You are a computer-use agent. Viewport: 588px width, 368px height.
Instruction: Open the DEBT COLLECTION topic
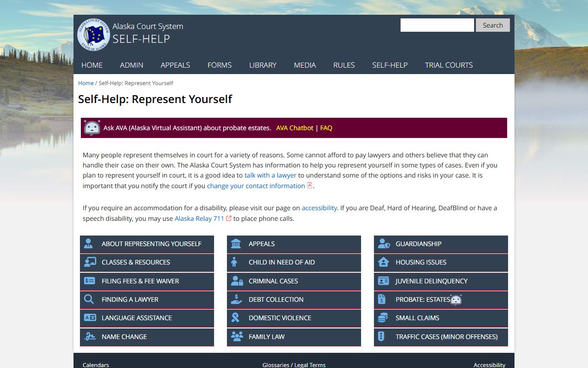(294, 299)
